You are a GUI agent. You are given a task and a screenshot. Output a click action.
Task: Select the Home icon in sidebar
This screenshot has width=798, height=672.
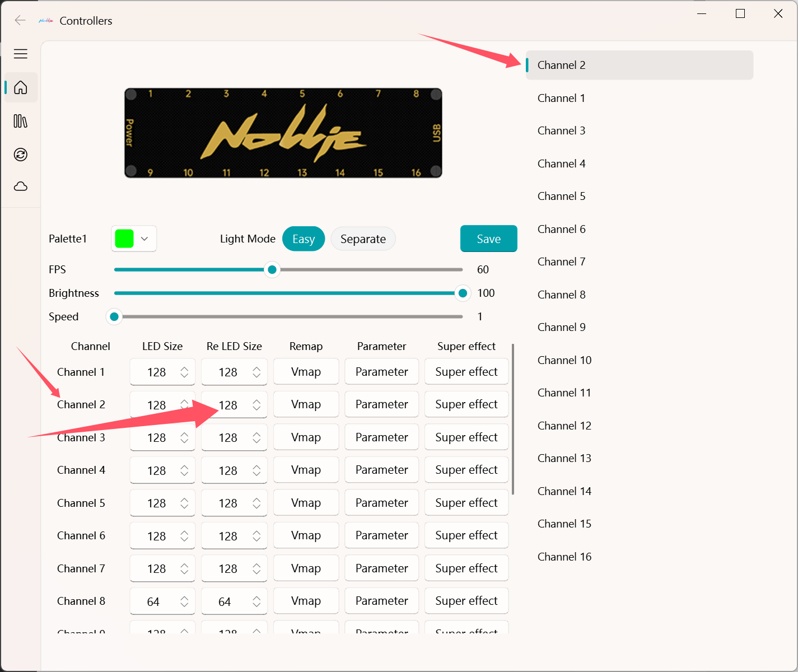(21, 88)
